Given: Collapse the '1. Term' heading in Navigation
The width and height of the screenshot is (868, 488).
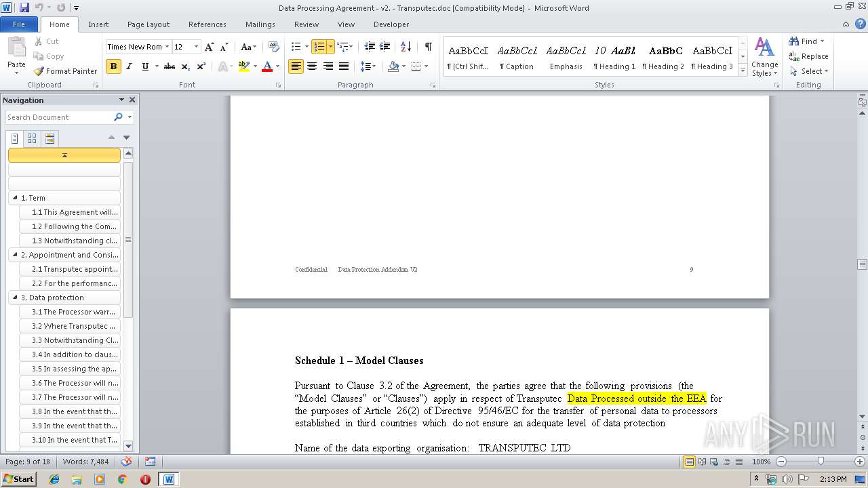Looking at the screenshot, I should pyautogui.click(x=14, y=199).
